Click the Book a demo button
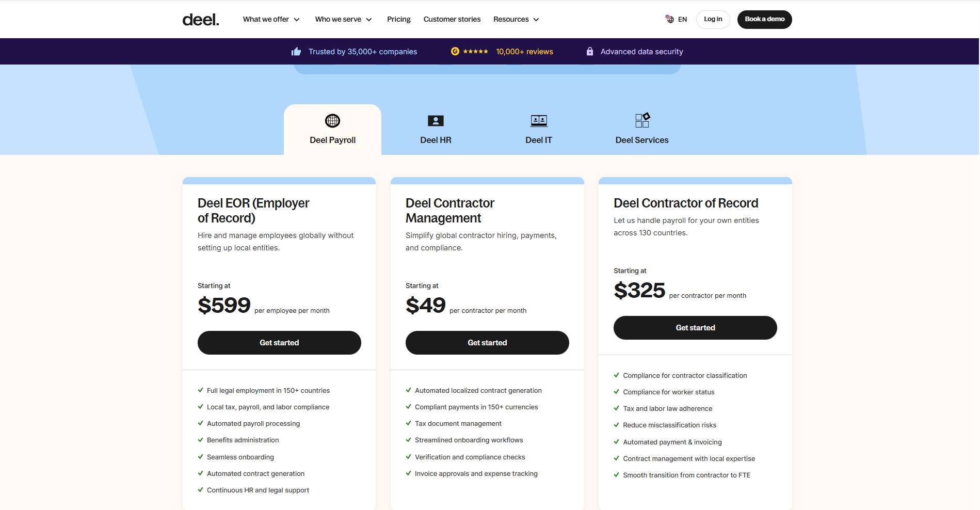This screenshot has height=510, width=980. pos(764,19)
